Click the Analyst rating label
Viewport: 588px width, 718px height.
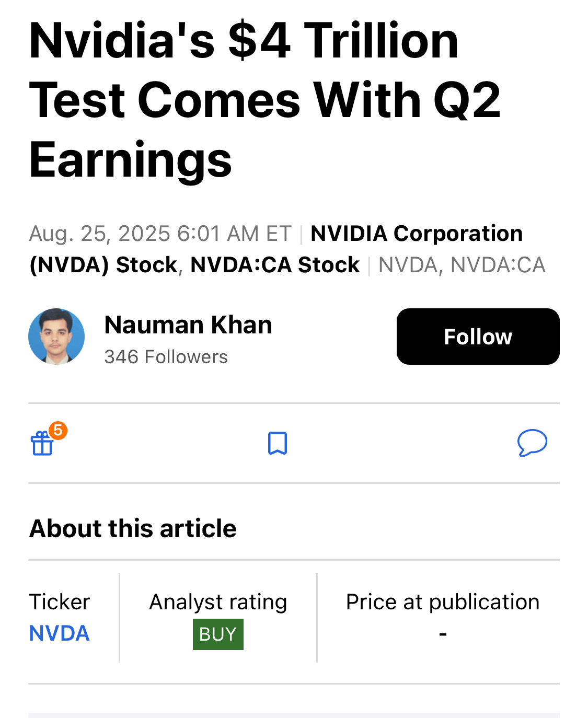pyautogui.click(x=218, y=602)
